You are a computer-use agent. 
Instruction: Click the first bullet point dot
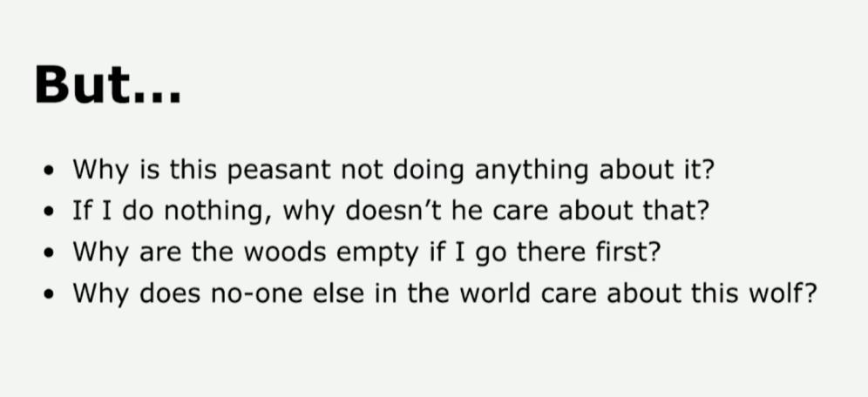pos(55,171)
